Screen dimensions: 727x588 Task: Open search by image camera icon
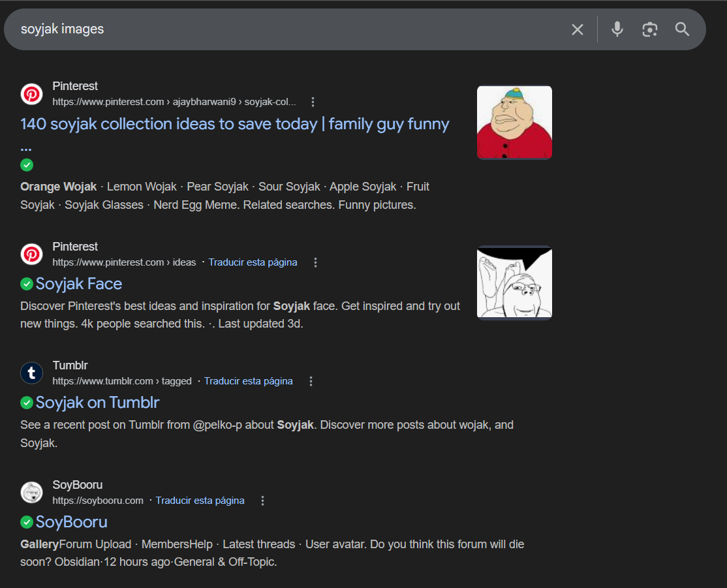(x=649, y=29)
